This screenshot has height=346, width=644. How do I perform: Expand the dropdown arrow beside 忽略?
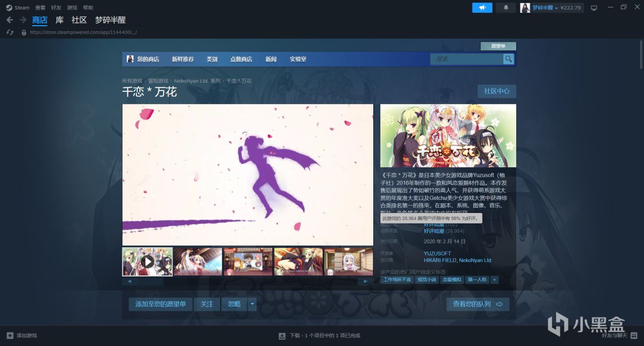(253, 304)
